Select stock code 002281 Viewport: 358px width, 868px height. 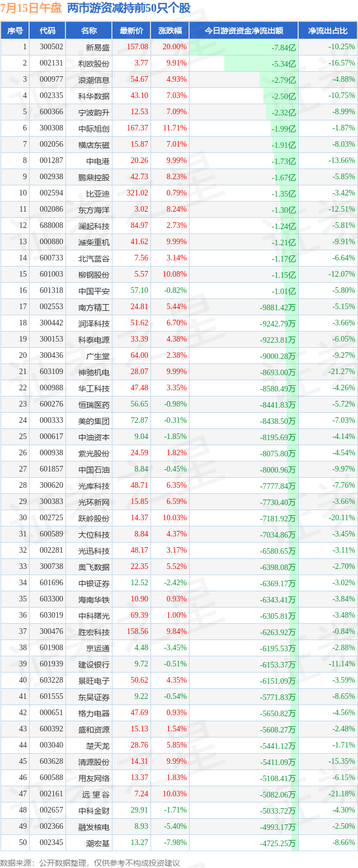point(51,550)
